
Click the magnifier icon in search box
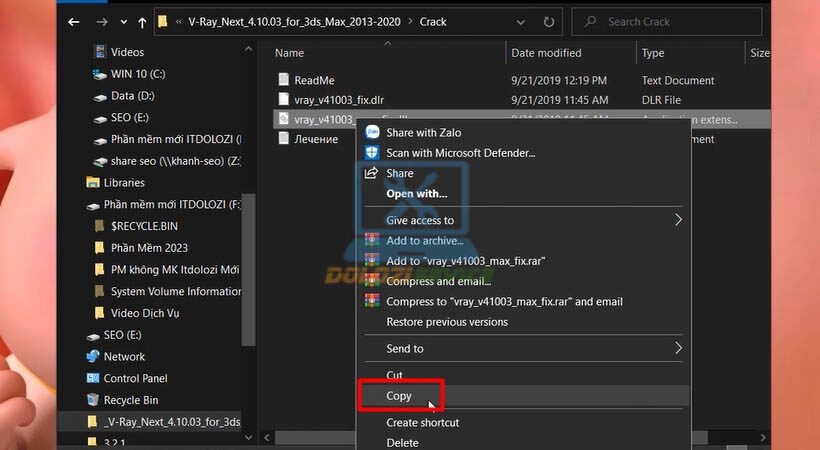point(590,22)
